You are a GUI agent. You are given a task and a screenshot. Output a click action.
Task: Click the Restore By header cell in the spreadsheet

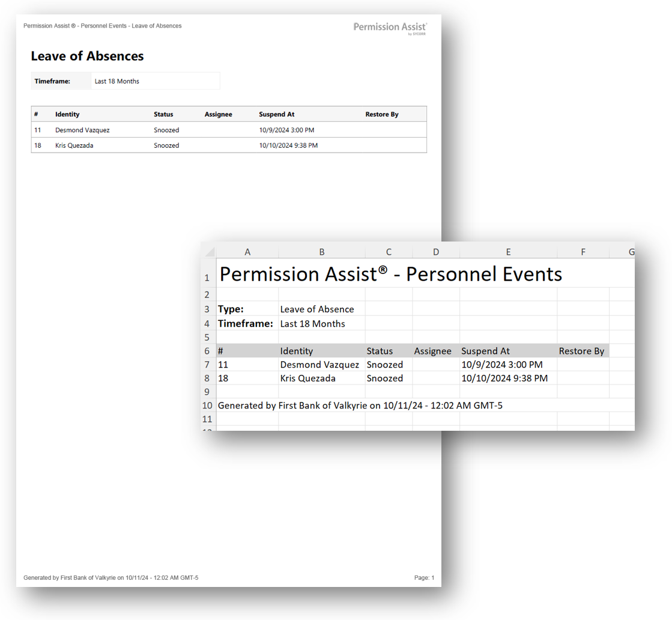click(581, 351)
